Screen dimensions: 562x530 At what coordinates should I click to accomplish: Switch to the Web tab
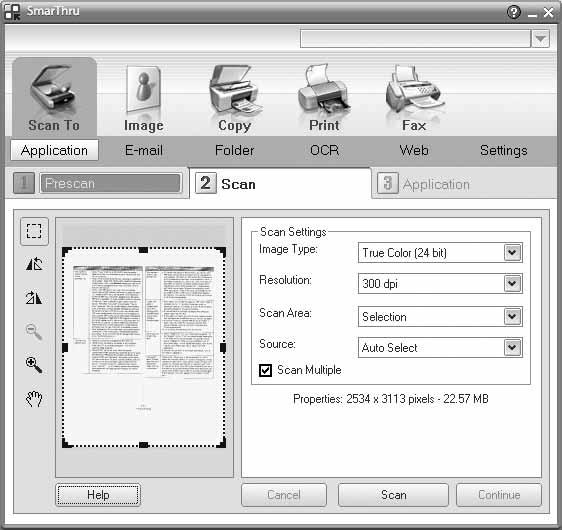pyautogui.click(x=414, y=150)
